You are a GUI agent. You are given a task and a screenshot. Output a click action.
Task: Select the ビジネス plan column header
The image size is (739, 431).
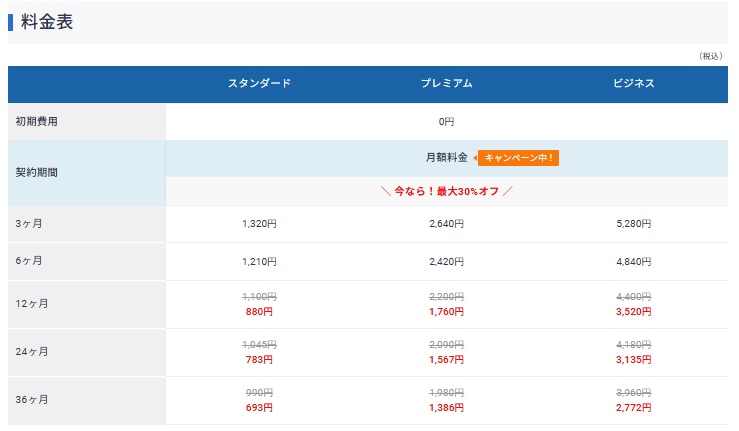coord(634,83)
